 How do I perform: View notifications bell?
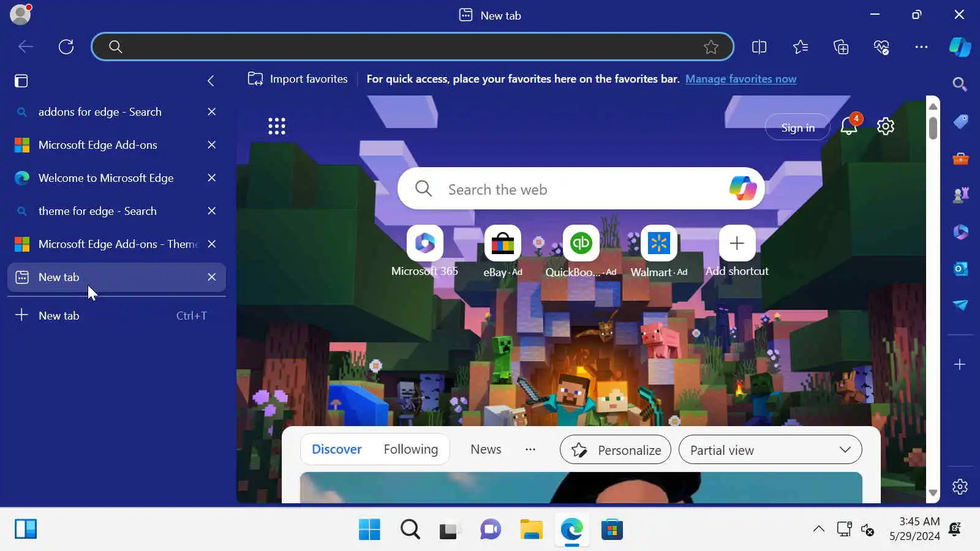pyautogui.click(x=850, y=126)
